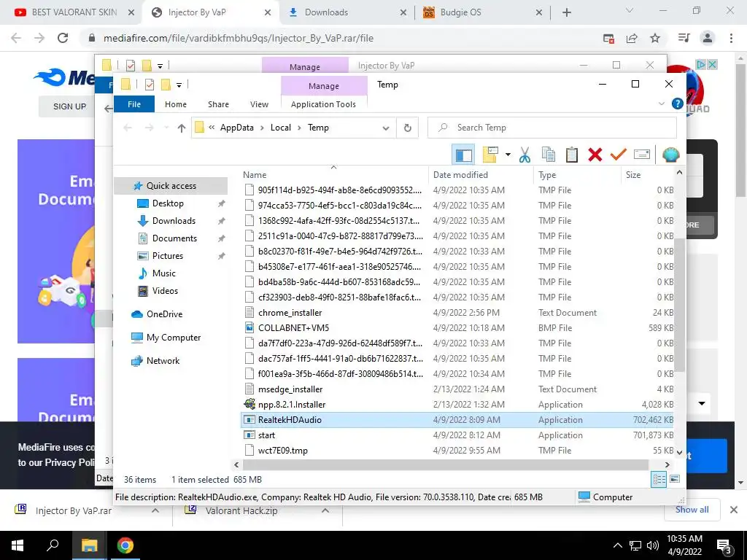
Task: Select My Computer in navigation pane
Action: click(174, 338)
